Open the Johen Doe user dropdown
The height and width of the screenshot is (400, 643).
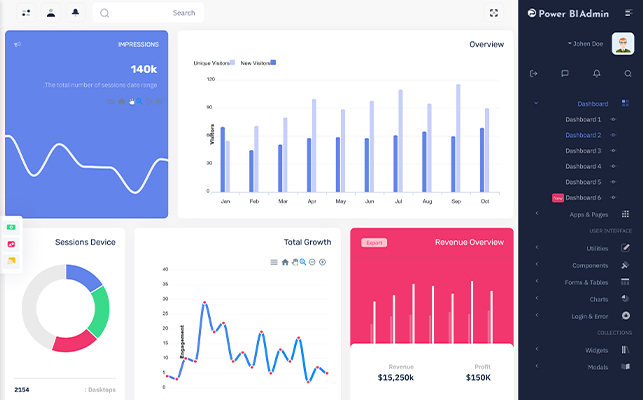[585, 43]
